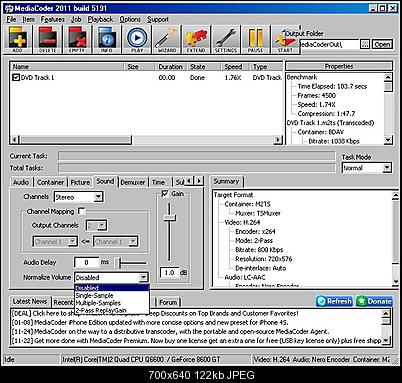The image size is (402, 383).
Task: Select Single-Sample normalize option
Action: (x=112, y=295)
